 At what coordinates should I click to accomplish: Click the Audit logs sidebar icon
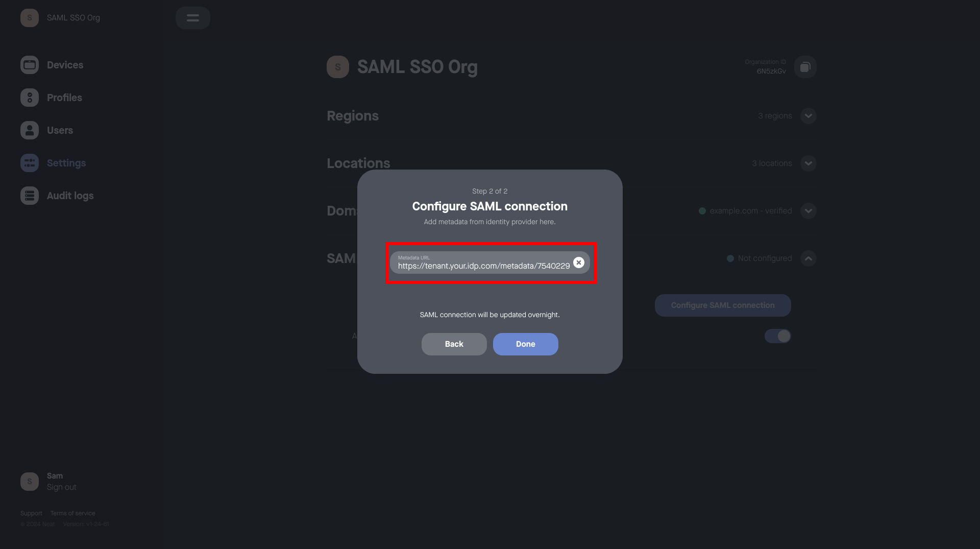(30, 196)
